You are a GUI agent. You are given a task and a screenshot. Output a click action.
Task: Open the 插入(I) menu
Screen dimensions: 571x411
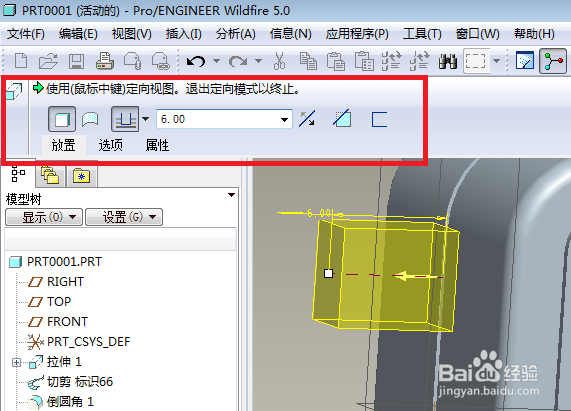184,34
